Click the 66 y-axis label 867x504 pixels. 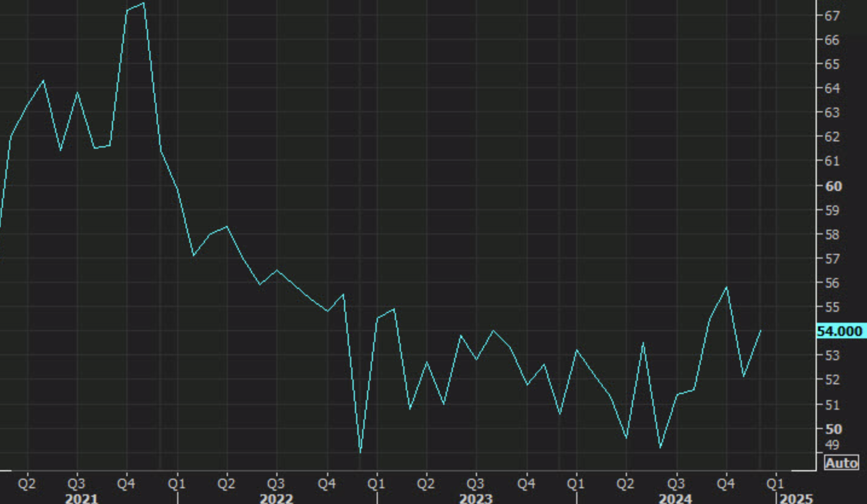coord(832,40)
